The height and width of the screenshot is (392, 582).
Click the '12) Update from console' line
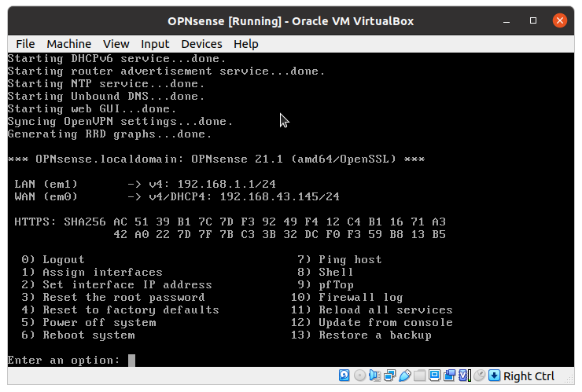point(371,323)
